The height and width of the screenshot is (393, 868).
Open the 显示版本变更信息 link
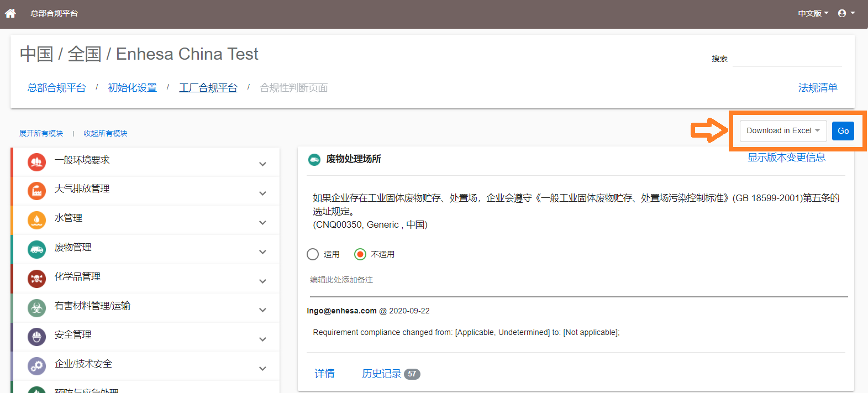point(786,158)
